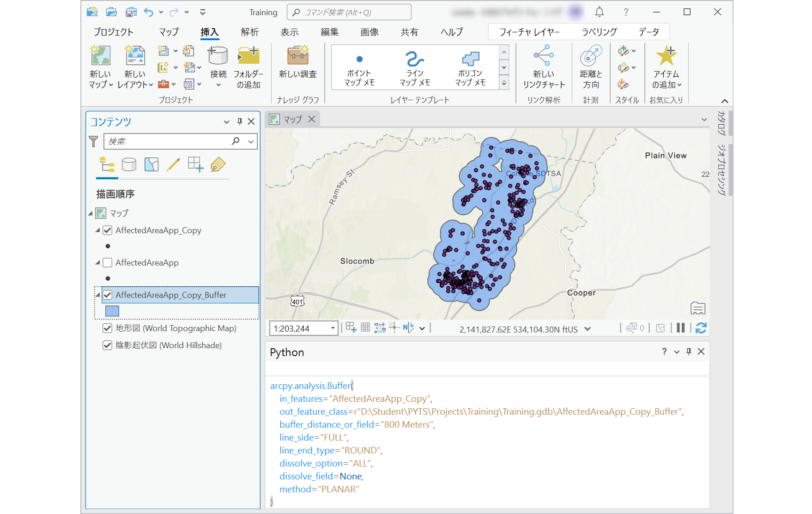Expand the layer template gallery

[x=504, y=84]
